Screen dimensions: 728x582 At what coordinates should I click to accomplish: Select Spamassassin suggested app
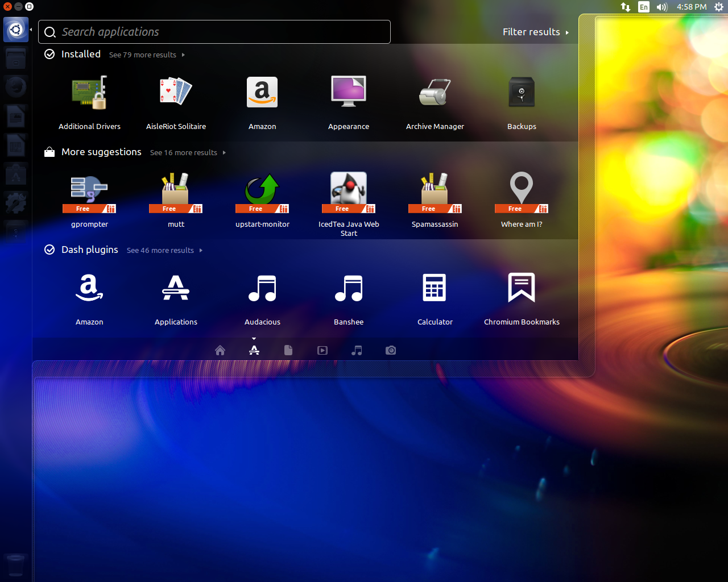tap(435, 200)
